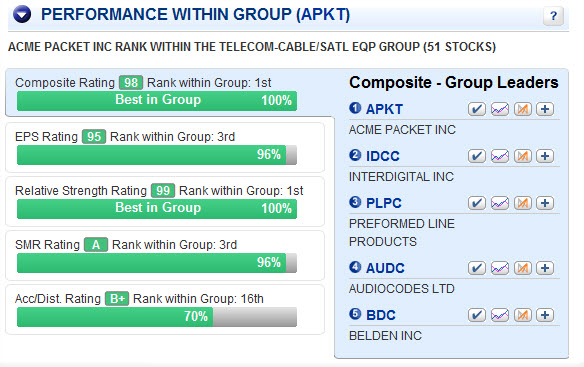Select the Relative Strength Rating row
The image size is (584, 367).
pyautogui.click(x=165, y=202)
